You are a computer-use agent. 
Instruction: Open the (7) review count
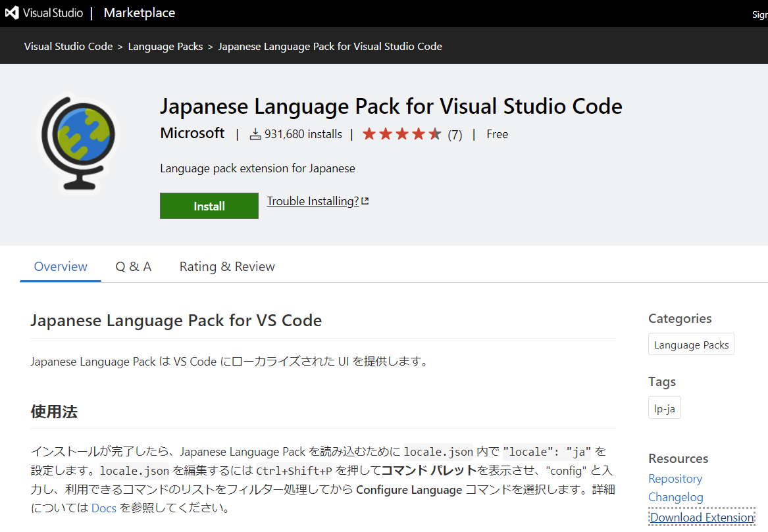[x=455, y=135]
